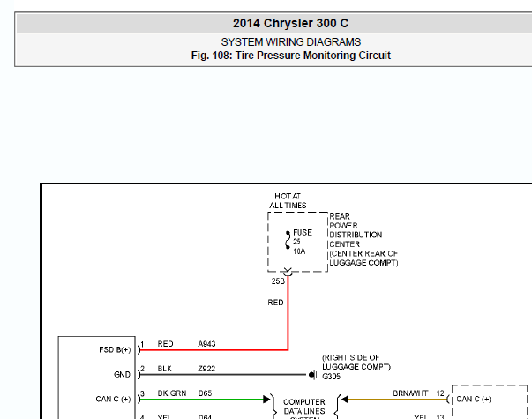This screenshot has height=419, width=532.
Task: Click the 'REAR POWER DISTRIBUTION CENTER' label
Action: [356, 230]
